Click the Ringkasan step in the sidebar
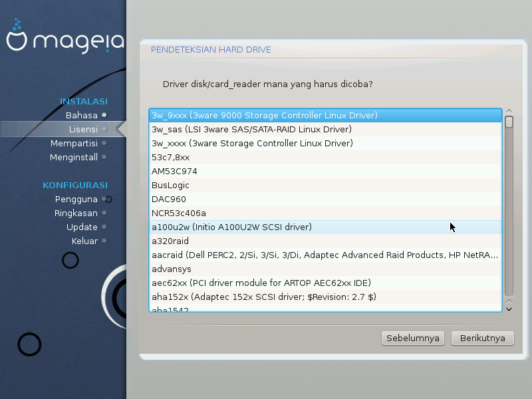 [76, 213]
